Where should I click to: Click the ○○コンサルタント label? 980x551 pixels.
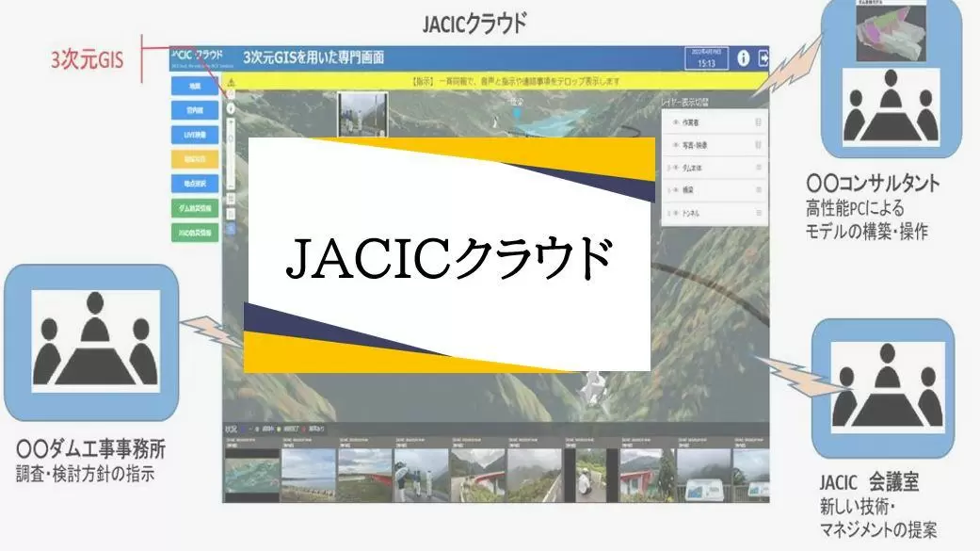[x=873, y=184]
